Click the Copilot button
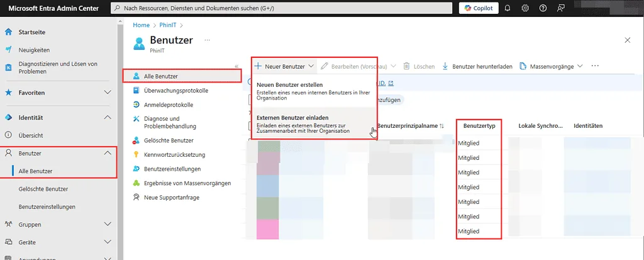Screen dimensions: 644x260 point(478,8)
